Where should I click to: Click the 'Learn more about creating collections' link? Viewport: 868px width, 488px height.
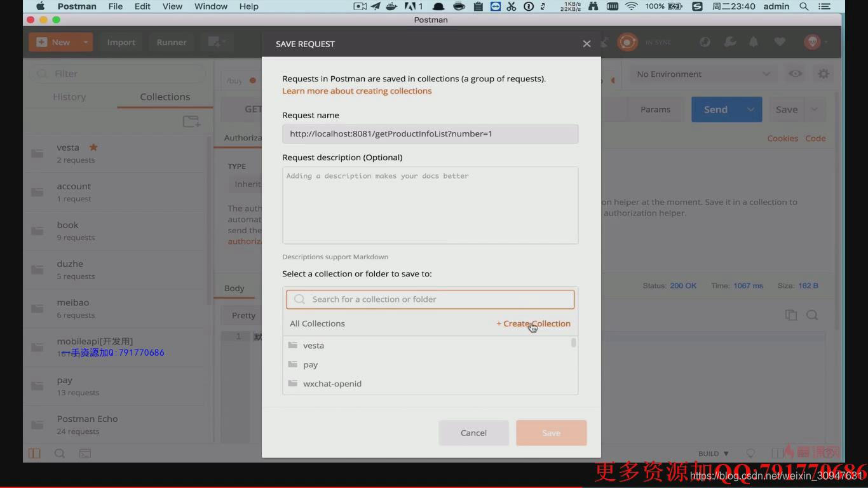tap(357, 91)
